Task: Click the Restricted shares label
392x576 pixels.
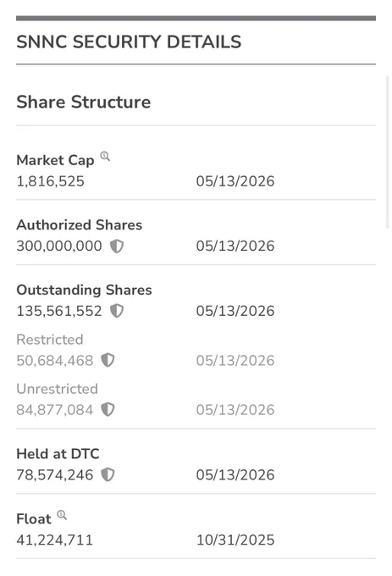Action: tap(50, 340)
